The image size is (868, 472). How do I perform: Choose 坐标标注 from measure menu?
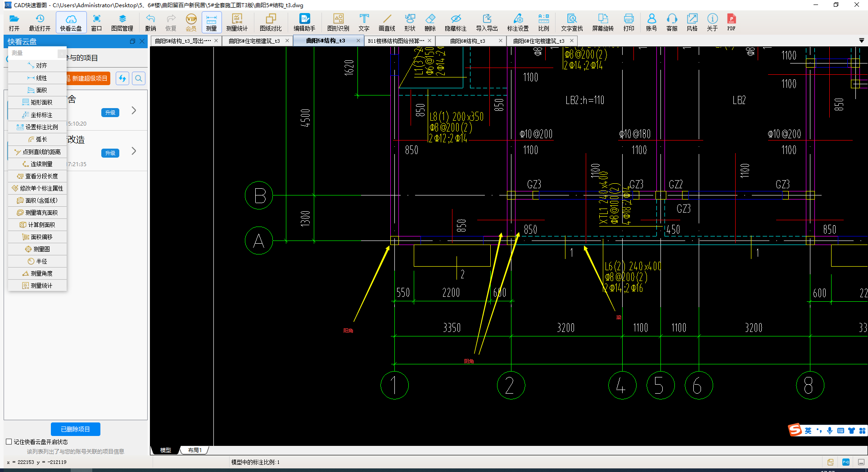point(37,115)
